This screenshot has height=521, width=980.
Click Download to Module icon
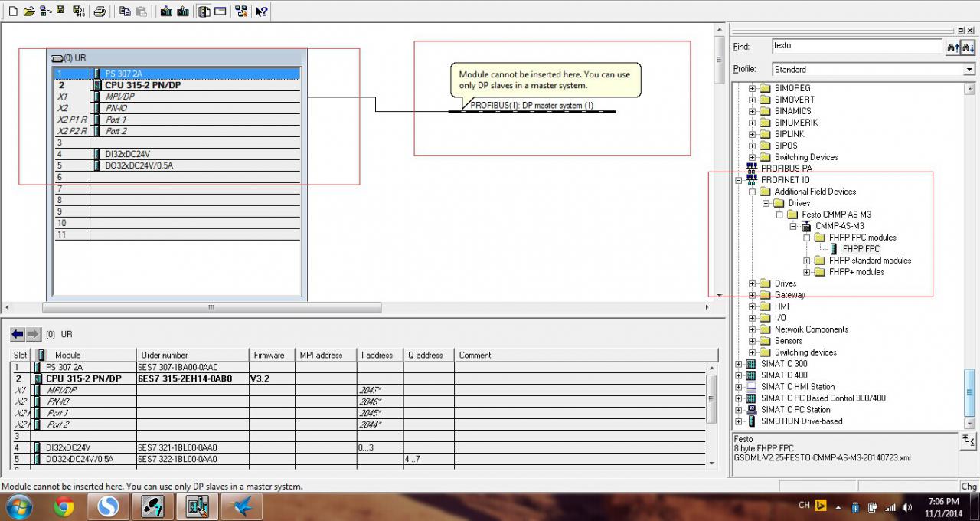(166, 11)
